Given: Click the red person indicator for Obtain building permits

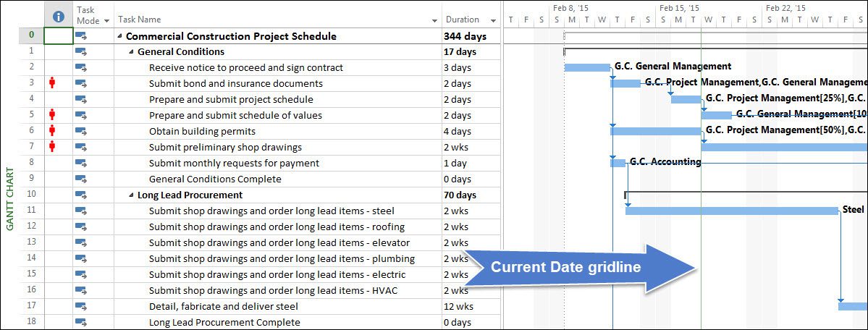Looking at the screenshot, I should tap(53, 131).
